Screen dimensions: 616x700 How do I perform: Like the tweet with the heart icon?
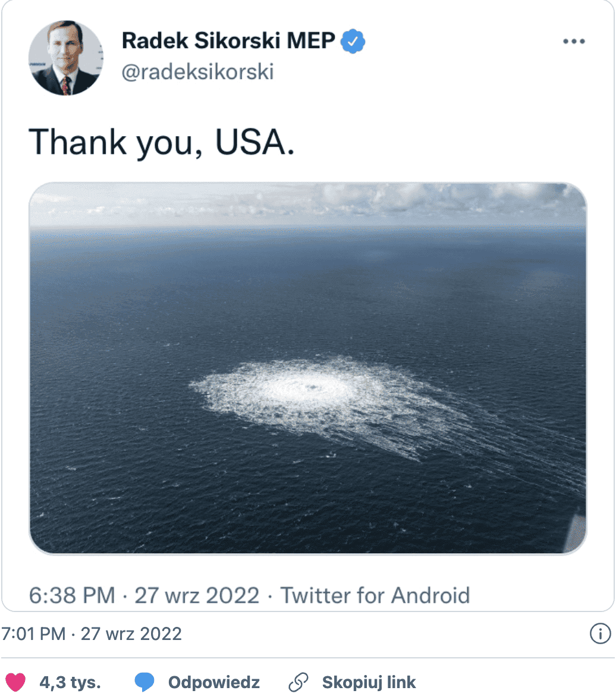tap(15, 682)
